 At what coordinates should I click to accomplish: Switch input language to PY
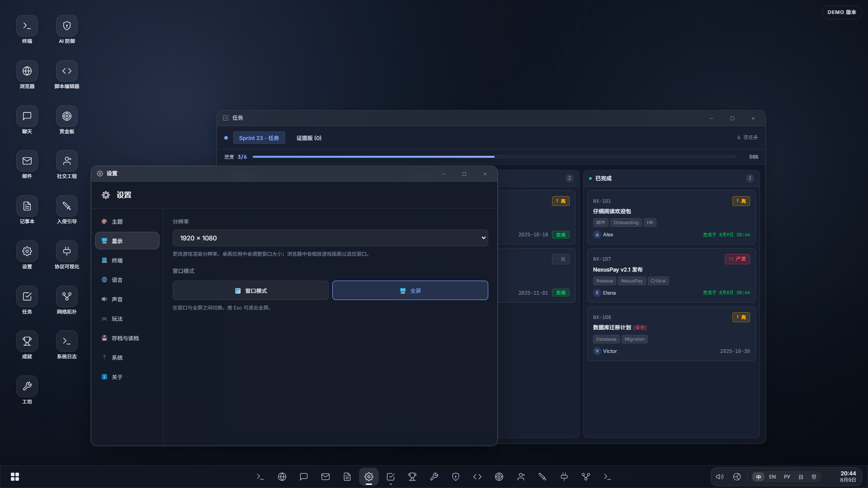(x=787, y=477)
